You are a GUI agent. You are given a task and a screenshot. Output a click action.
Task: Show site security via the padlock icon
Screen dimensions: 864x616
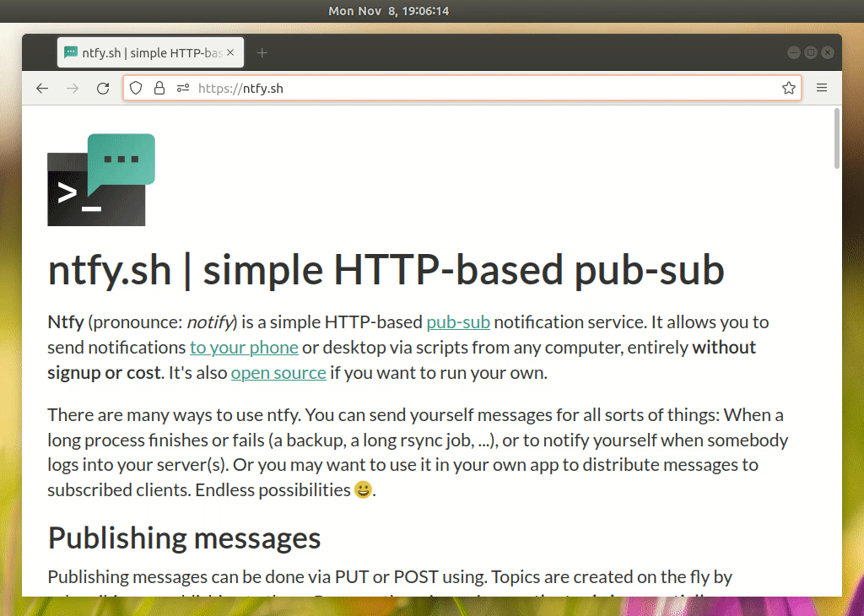(159, 88)
